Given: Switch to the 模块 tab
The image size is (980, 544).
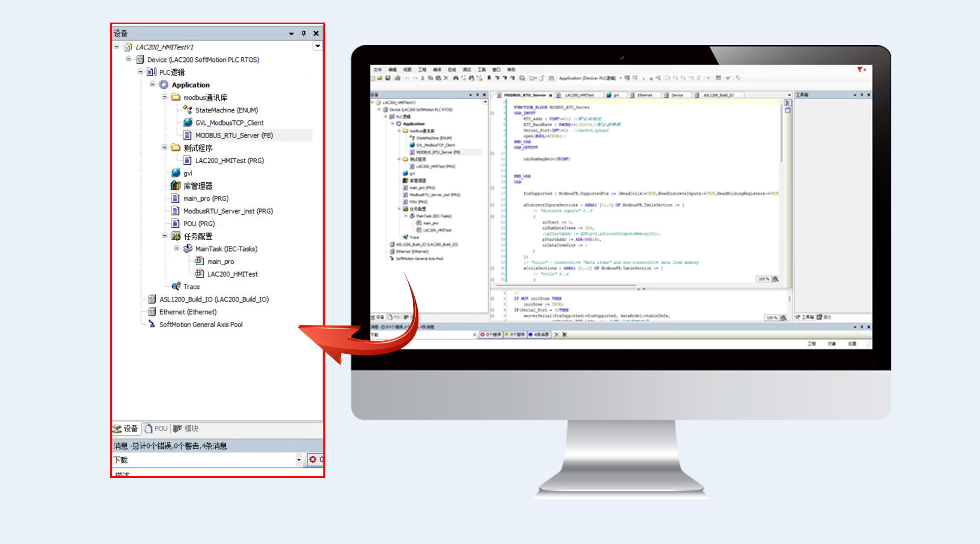Looking at the screenshot, I should (186, 428).
